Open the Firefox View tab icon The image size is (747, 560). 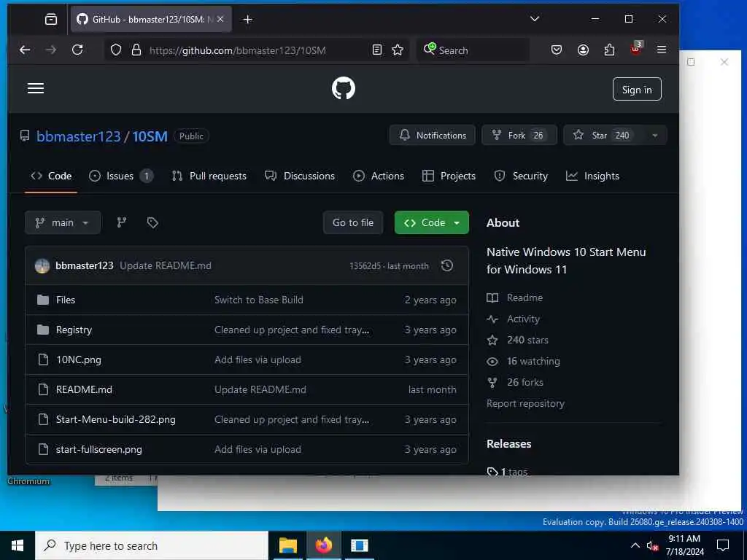click(50, 19)
